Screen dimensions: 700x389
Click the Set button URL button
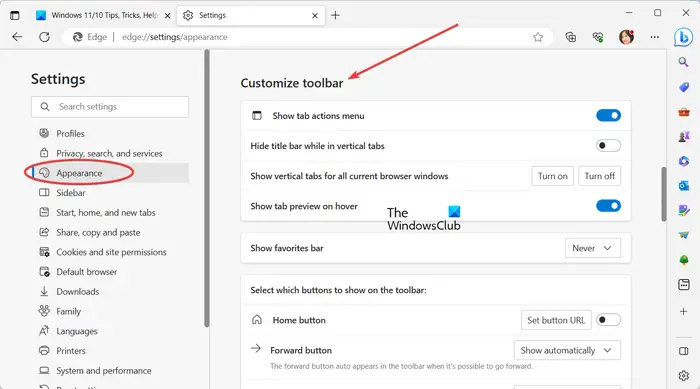pyautogui.click(x=556, y=320)
